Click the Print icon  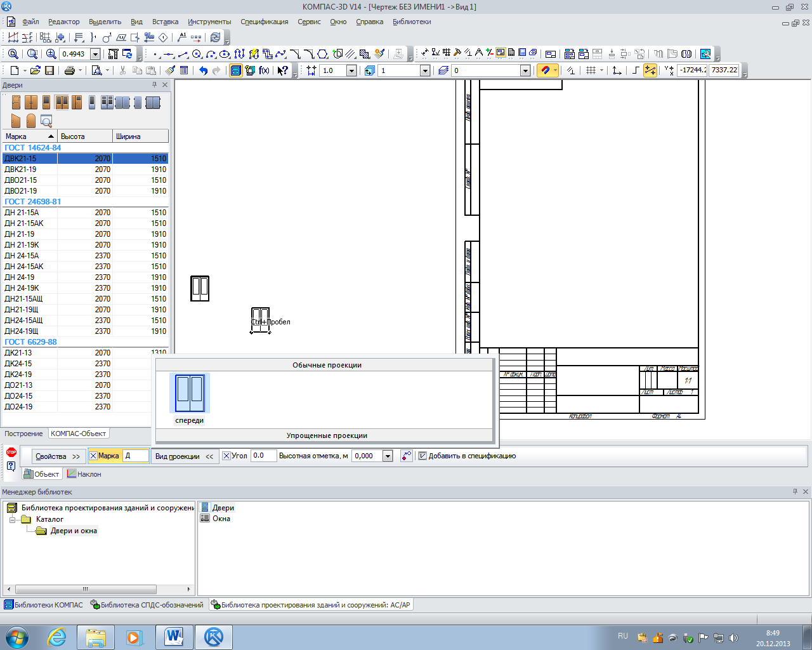69,70
